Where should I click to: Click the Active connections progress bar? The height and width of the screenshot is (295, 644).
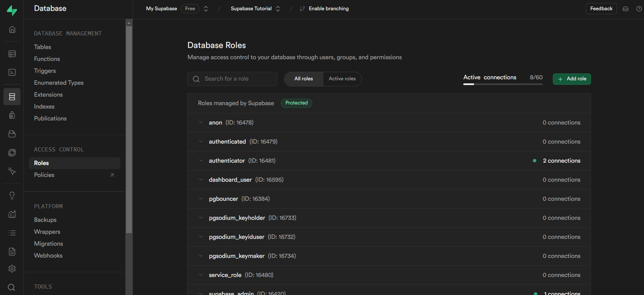point(503,84)
